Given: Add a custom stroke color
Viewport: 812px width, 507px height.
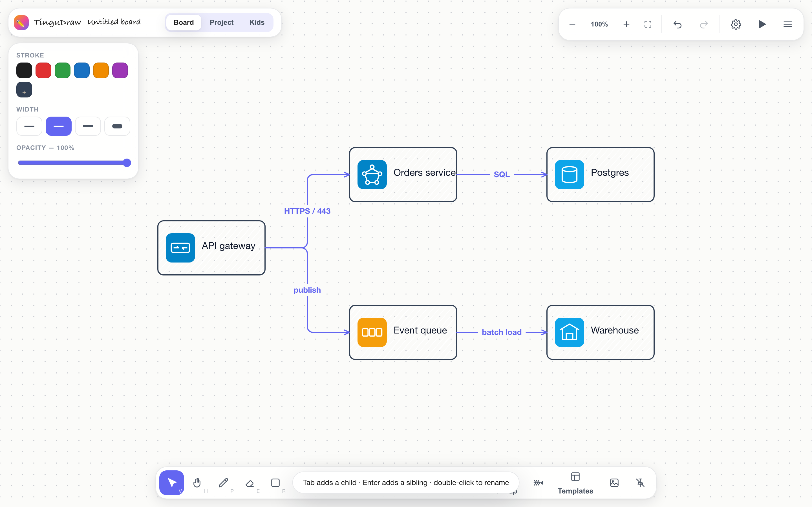Looking at the screenshot, I should (x=24, y=90).
